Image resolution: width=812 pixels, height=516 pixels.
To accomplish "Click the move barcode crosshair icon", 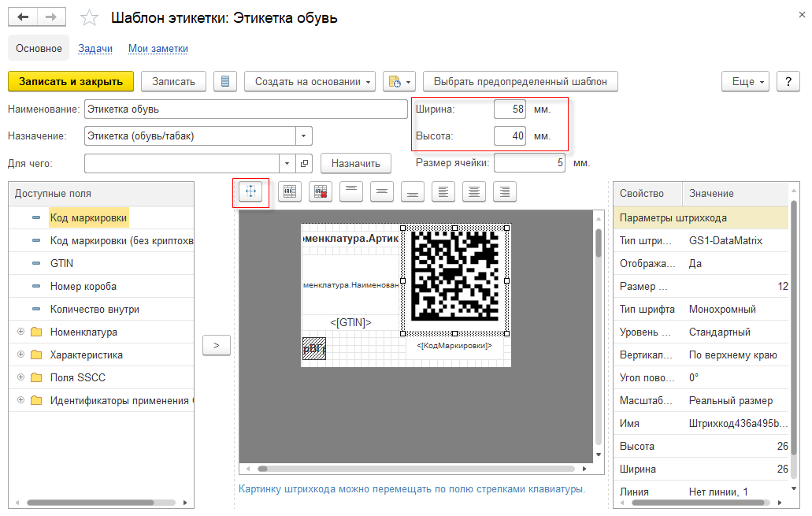I will coord(250,191).
